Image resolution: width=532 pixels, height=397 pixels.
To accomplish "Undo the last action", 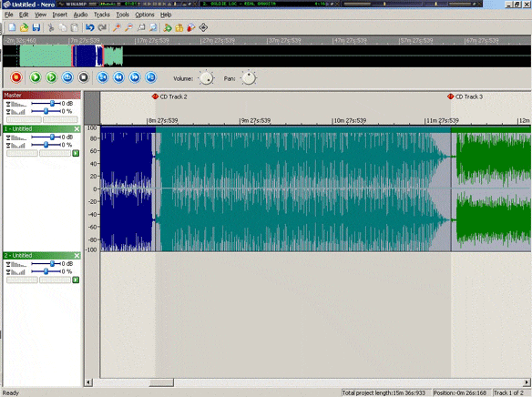I will (90, 27).
